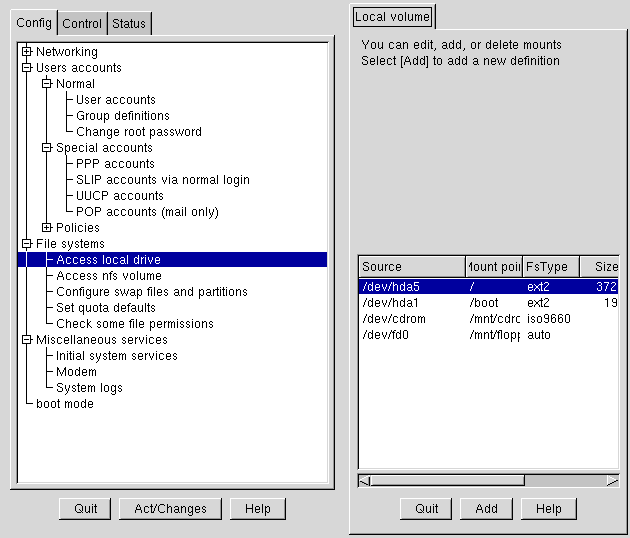This screenshot has height=538, width=630.
Task: Collapse the Users accounts tree node
Action: click(27, 68)
